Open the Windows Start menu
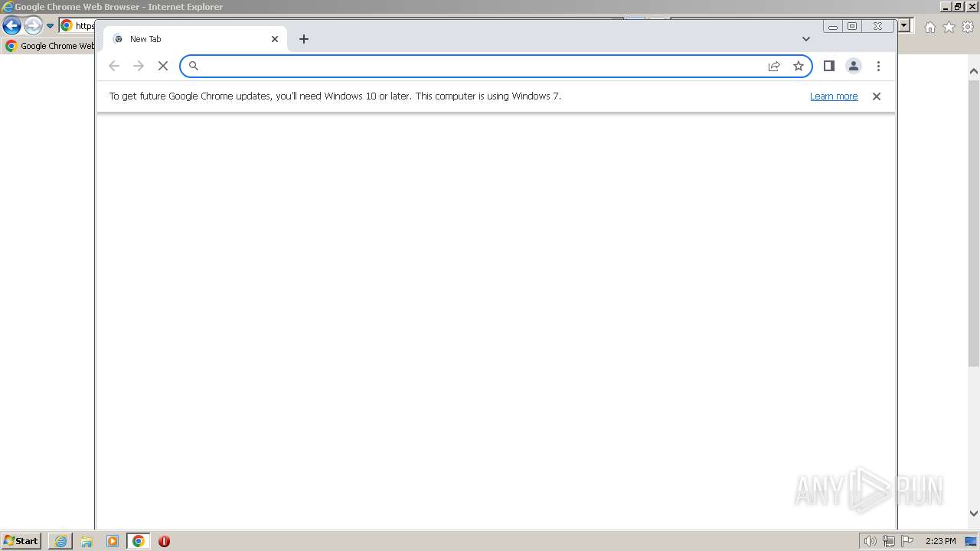Viewport: 980px width, 551px height. (21, 541)
